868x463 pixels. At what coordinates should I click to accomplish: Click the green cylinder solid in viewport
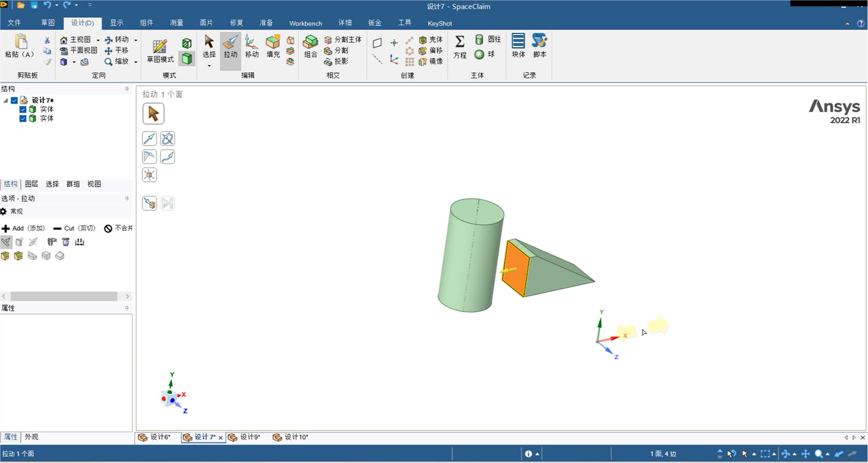[470, 256]
